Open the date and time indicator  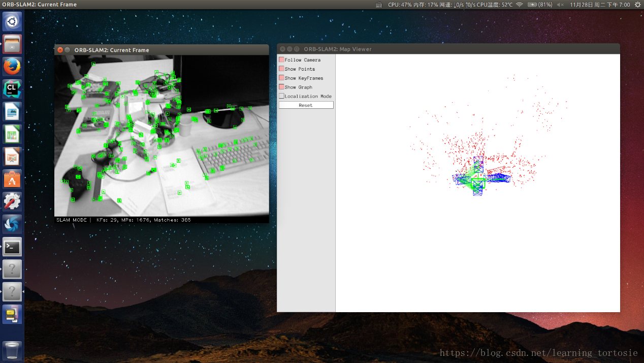click(600, 5)
